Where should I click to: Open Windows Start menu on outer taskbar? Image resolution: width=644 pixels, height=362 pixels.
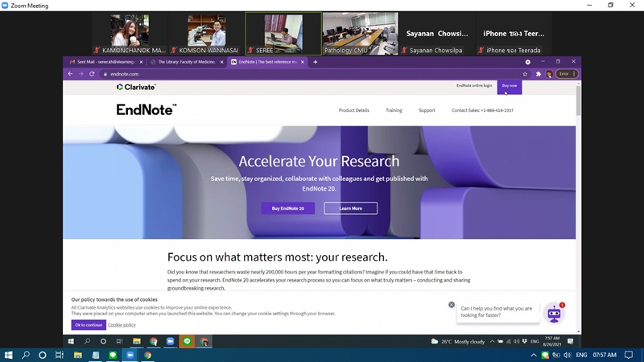pyautogui.click(x=10, y=355)
